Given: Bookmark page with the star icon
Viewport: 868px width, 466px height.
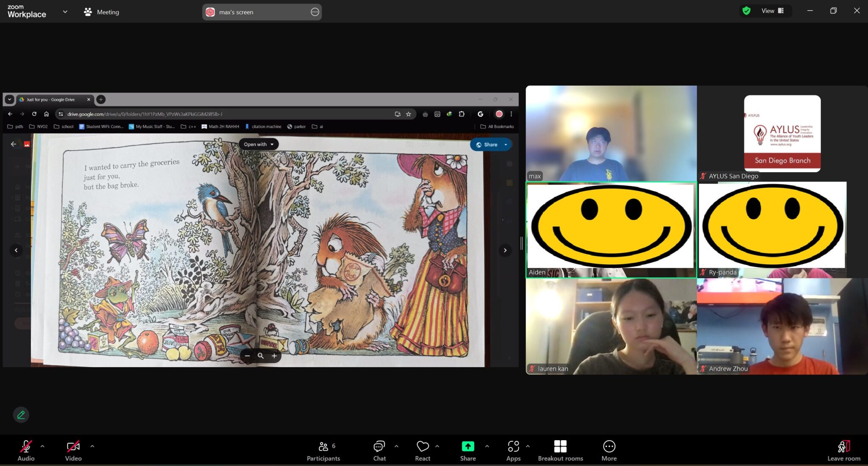Looking at the screenshot, I should point(409,114).
